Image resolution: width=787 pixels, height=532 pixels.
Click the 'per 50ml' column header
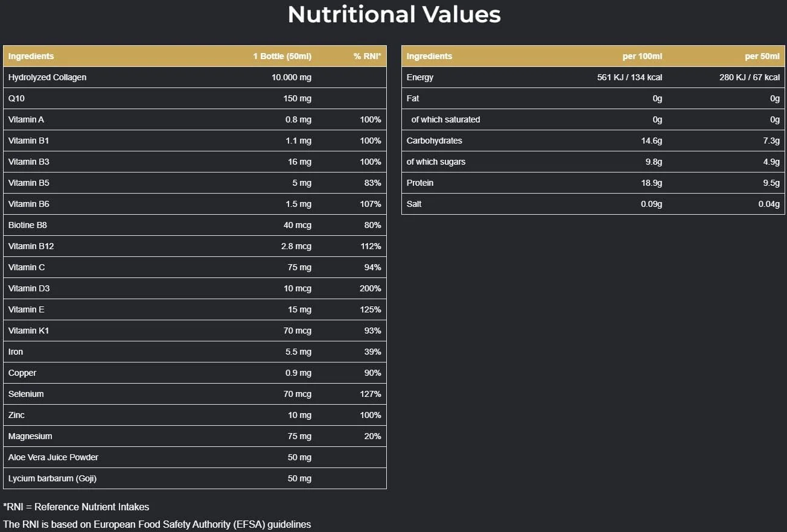pyautogui.click(x=762, y=56)
